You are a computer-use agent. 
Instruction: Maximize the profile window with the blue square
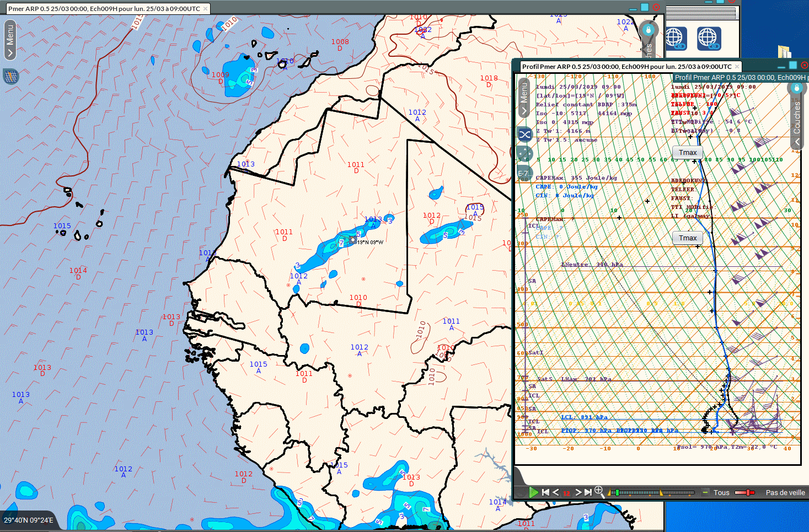pos(793,65)
